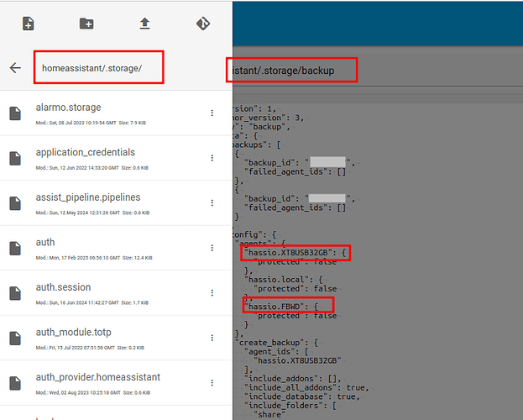Click "include_addons" line in editor
Image resolution: width=523 pixels, height=420 pixels.
coord(292,379)
